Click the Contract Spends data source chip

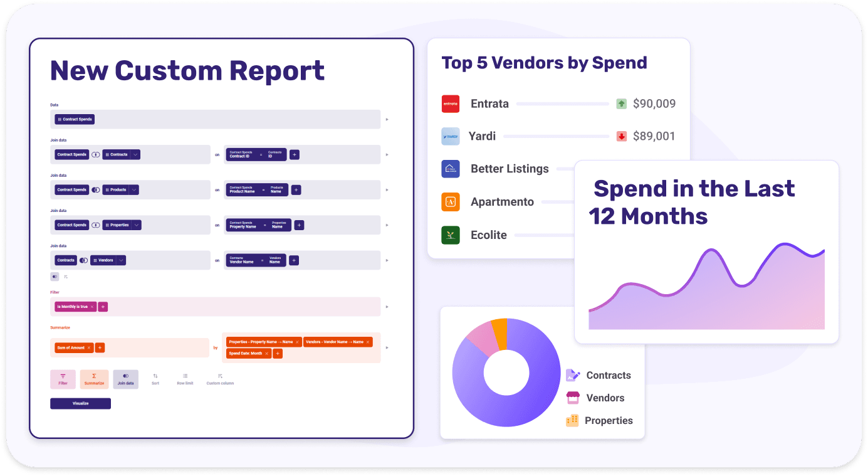coord(75,119)
